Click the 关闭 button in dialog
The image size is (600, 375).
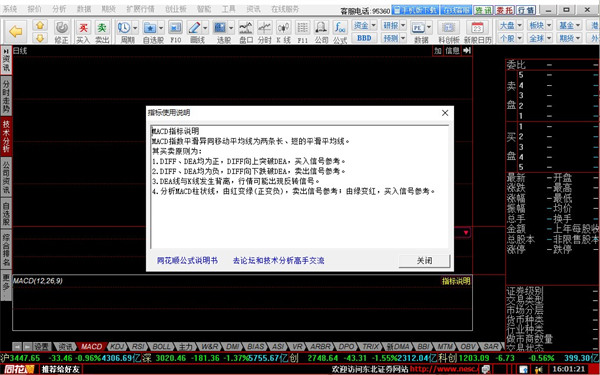424,261
